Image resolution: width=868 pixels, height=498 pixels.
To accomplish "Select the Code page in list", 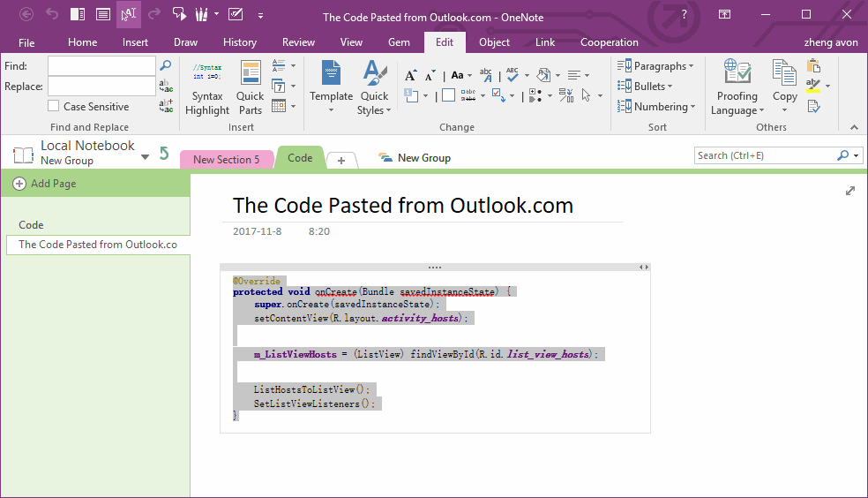I will coord(31,225).
